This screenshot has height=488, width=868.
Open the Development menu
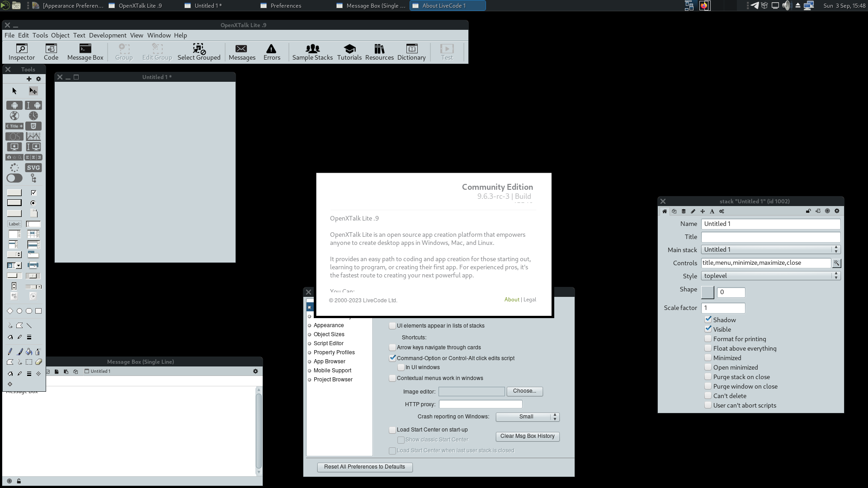[108, 35]
